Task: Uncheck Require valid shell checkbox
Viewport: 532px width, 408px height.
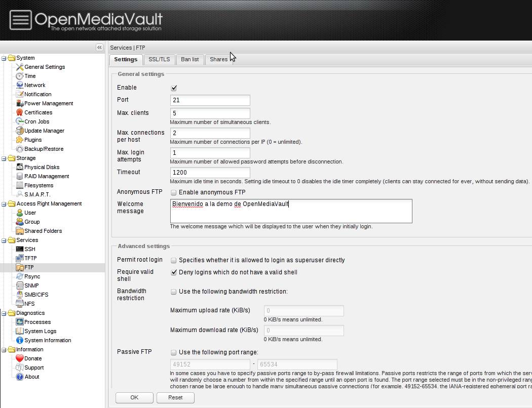Action: [174, 272]
